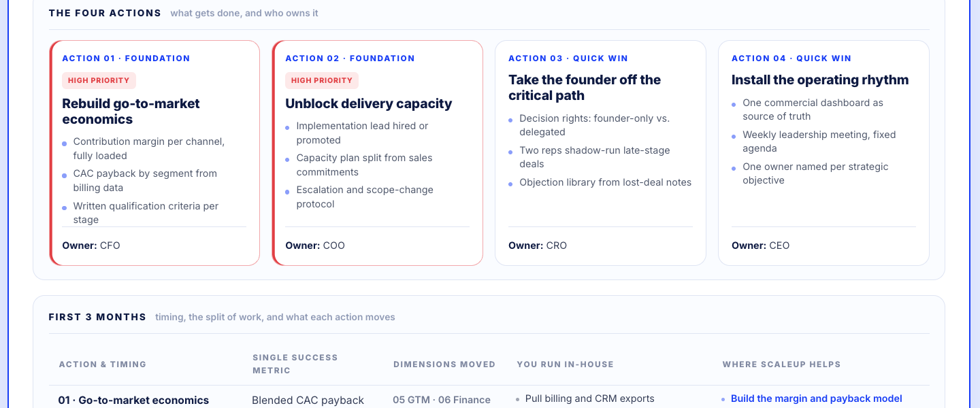
Task: Select the Action 03 · Quick Win label
Action: pos(568,58)
